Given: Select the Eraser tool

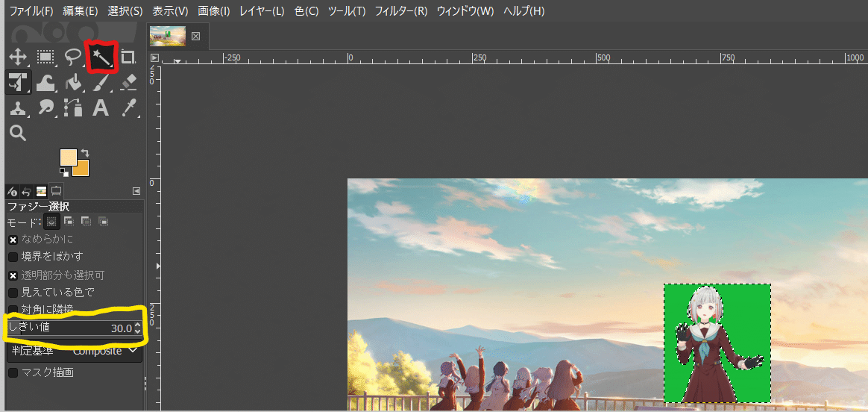Looking at the screenshot, I should [x=128, y=83].
